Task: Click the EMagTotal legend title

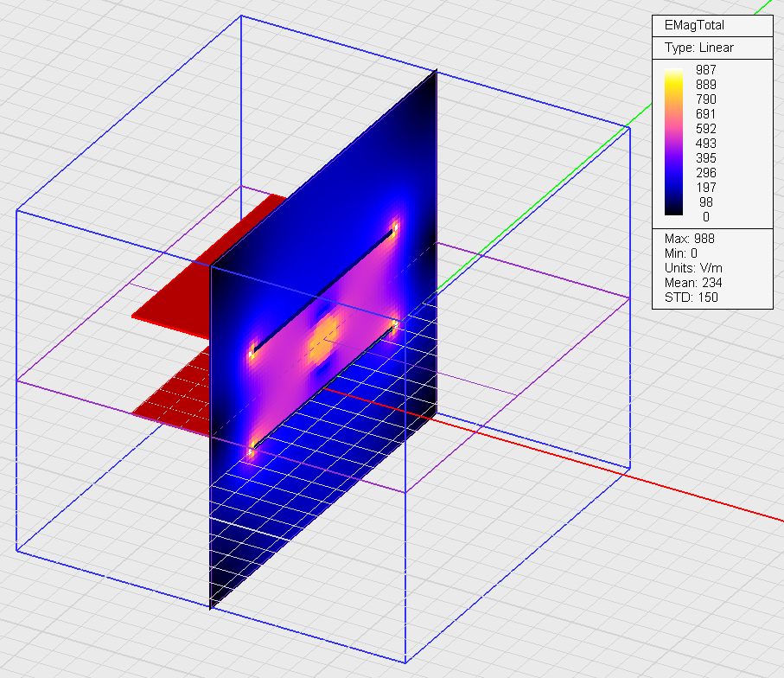Action: (x=688, y=26)
